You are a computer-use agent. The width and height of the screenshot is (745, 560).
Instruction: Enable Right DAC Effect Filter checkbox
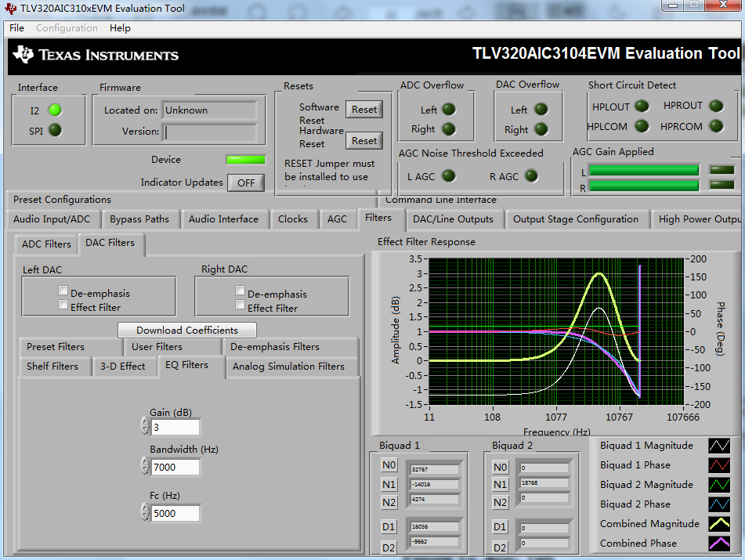(240, 305)
